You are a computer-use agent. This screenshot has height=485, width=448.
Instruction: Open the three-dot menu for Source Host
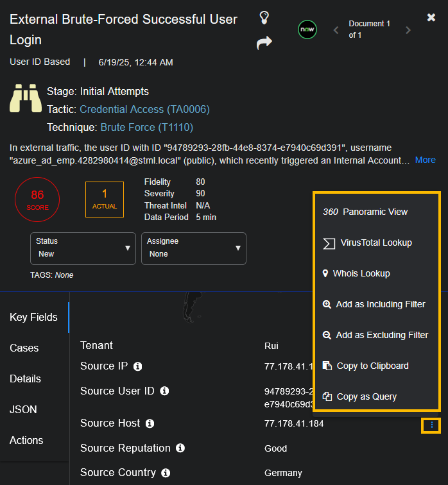point(431,425)
